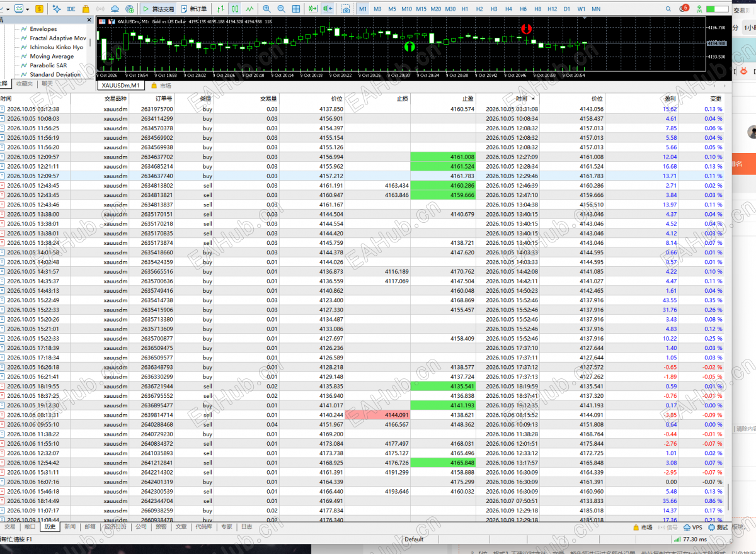Screen dimensions: 756x554
Task: Click the 新订单 new order button
Action: 194,9
